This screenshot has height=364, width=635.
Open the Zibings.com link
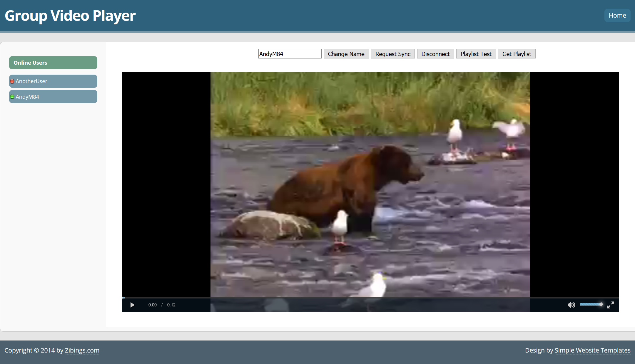(82, 350)
